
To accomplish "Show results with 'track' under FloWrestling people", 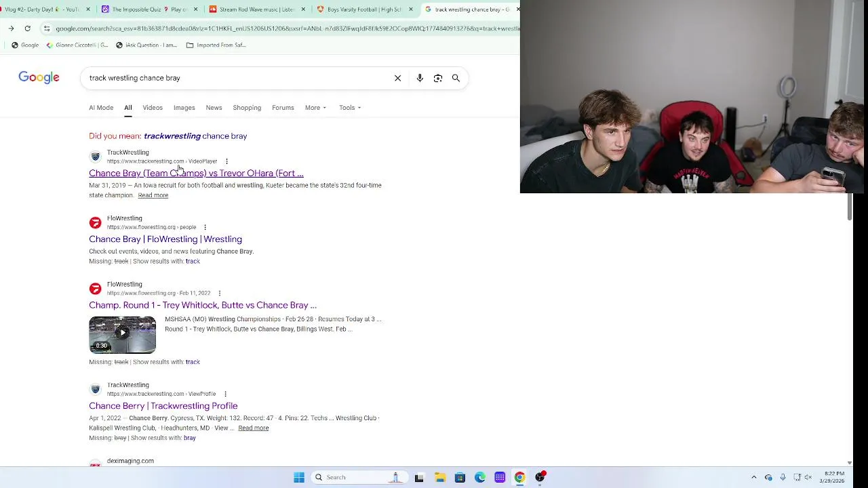I will pos(193,262).
